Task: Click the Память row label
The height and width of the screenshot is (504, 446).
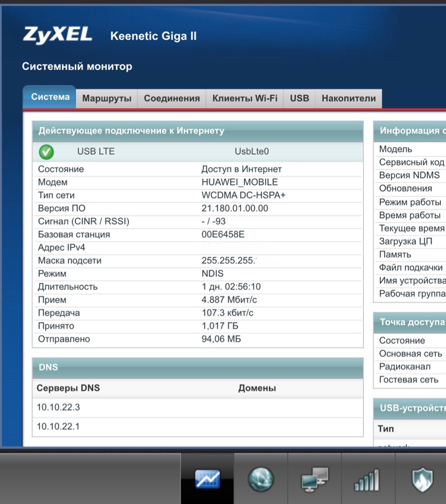Action: click(x=395, y=255)
